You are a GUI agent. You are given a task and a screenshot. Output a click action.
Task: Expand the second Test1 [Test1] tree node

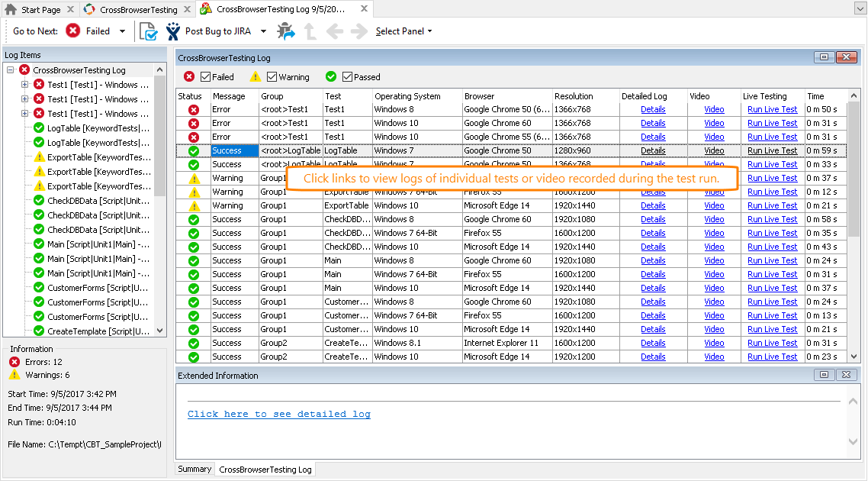[25, 98]
